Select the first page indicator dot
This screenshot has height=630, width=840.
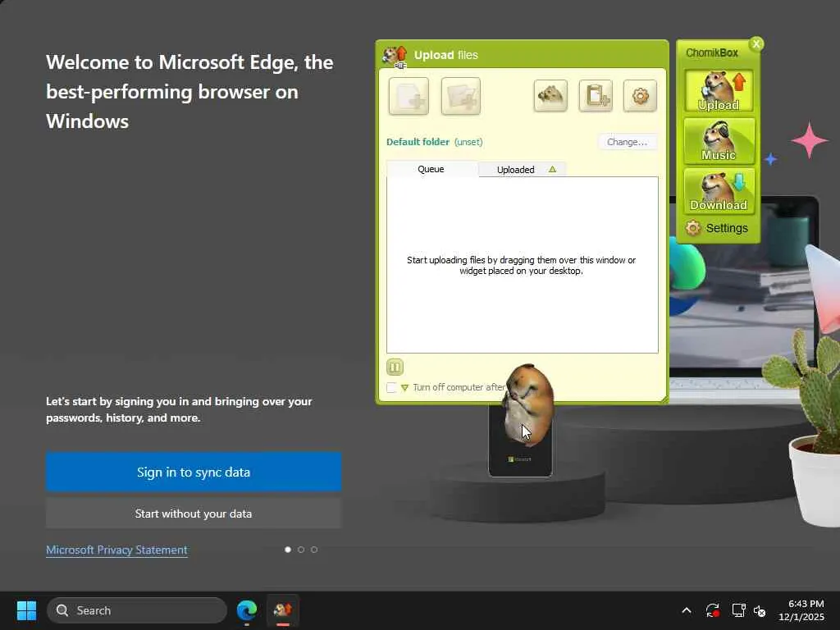[288, 550]
